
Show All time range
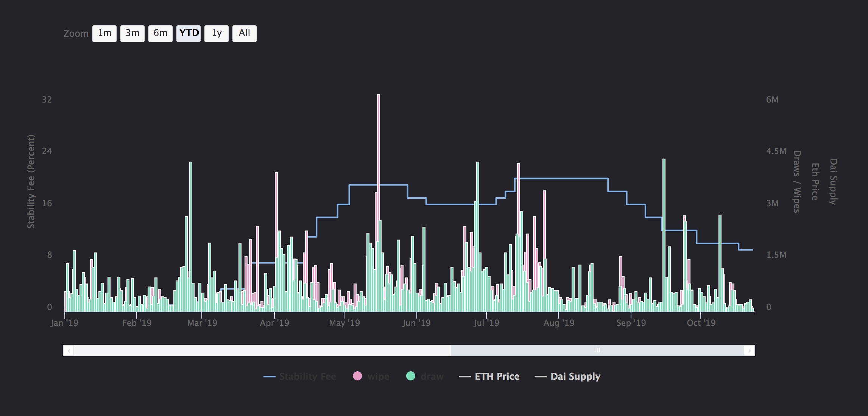coord(245,33)
